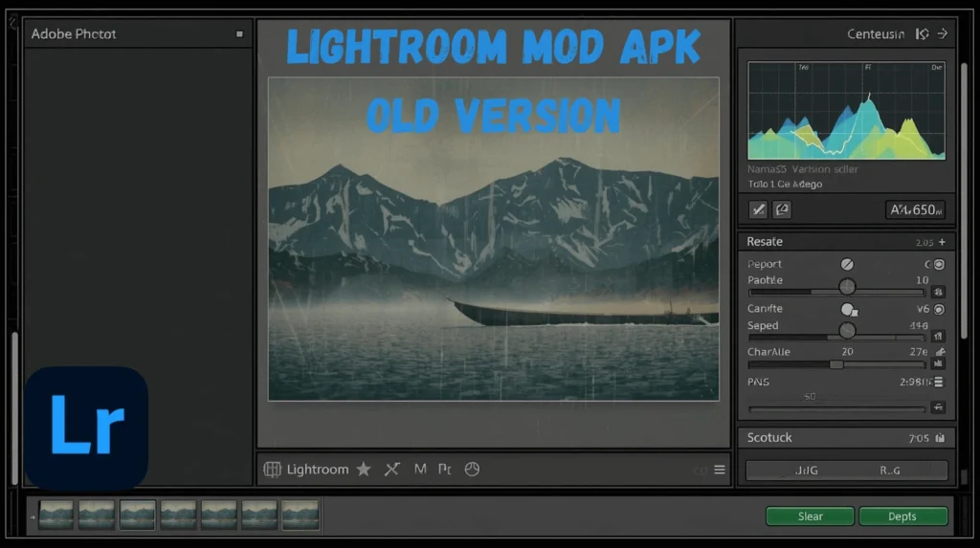Click the Pt icon in bottom toolbar
980x548 pixels.
(444, 470)
